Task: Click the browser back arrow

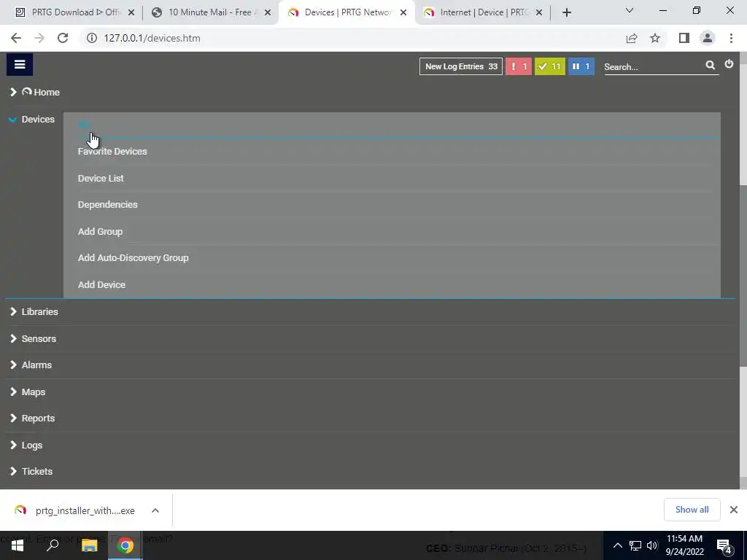Action: tap(16, 38)
